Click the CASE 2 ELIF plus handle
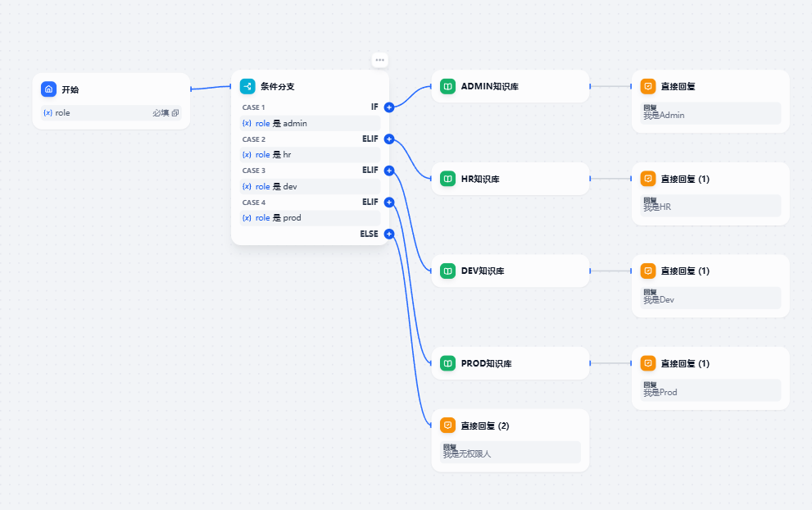Viewport: 812px width, 510px height. pos(389,139)
